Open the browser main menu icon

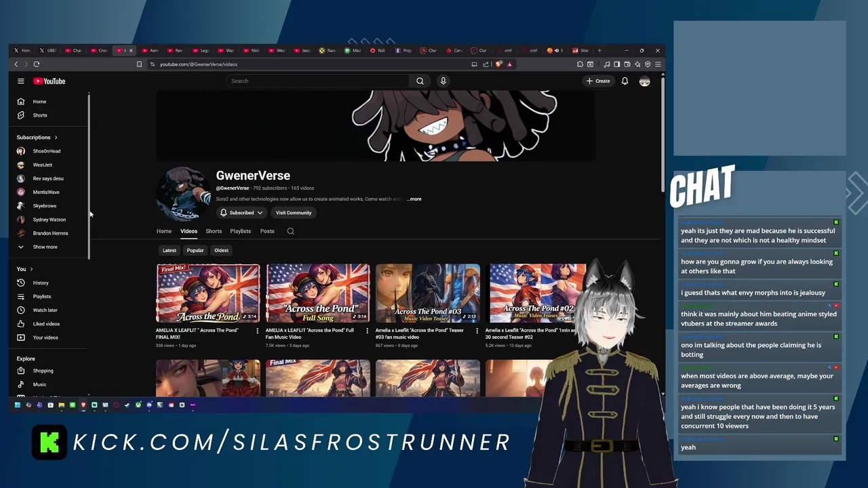[x=657, y=64]
